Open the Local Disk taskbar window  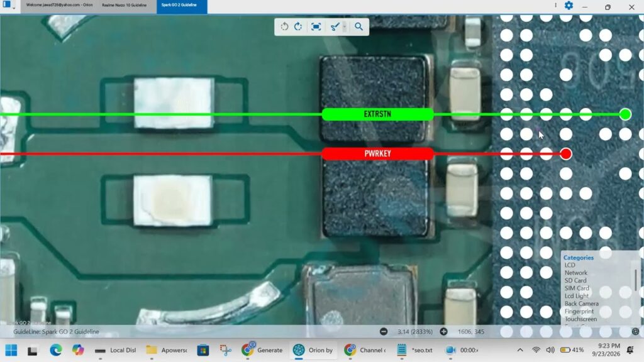(x=116, y=350)
